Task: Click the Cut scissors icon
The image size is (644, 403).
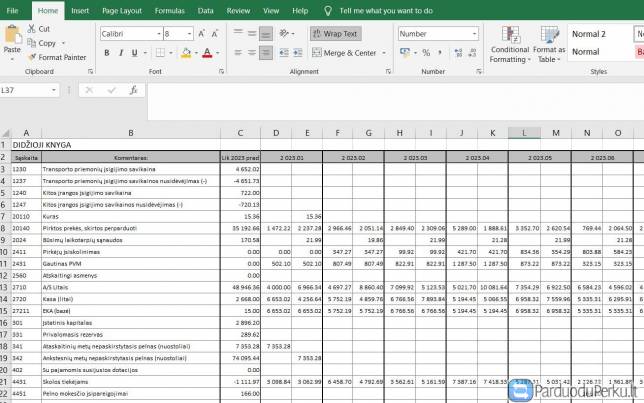Action: pyautogui.click(x=32, y=29)
